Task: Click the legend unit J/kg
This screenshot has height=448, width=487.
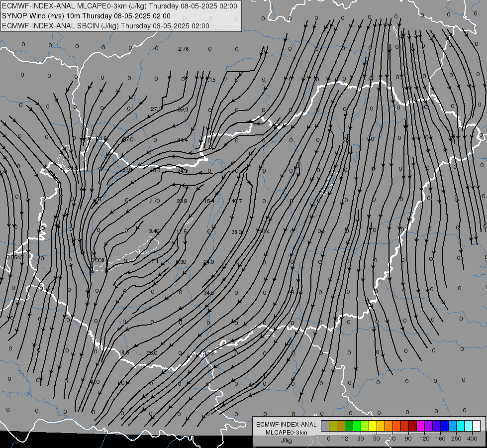Action: coord(286,440)
